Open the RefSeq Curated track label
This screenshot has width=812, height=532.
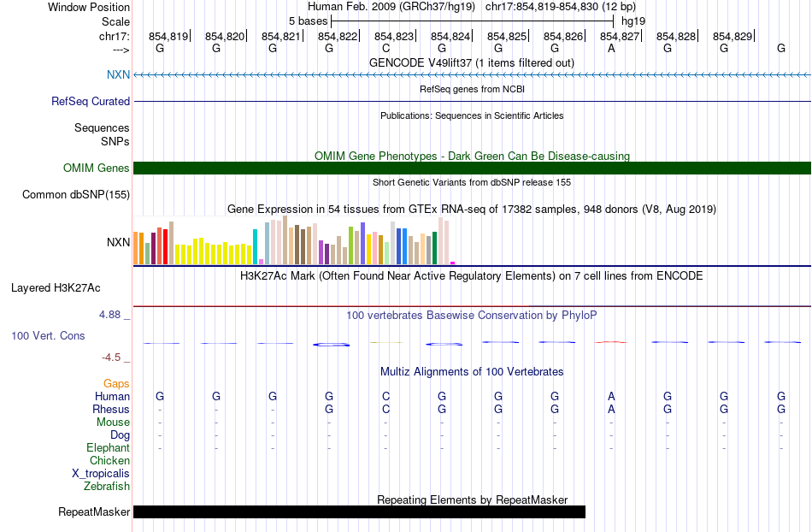(x=90, y=101)
